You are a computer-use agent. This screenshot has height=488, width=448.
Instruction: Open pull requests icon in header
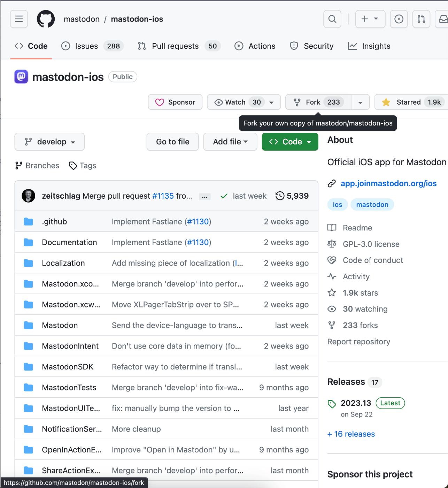[x=421, y=19]
